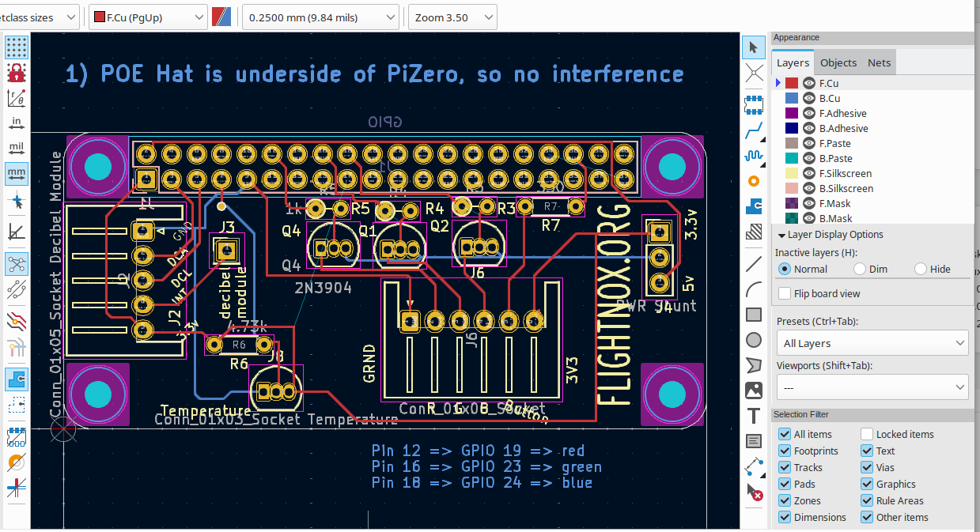Open the layer pair selector icon
Image resolution: width=980 pixels, height=532 pixels.
tap(222, 17)
